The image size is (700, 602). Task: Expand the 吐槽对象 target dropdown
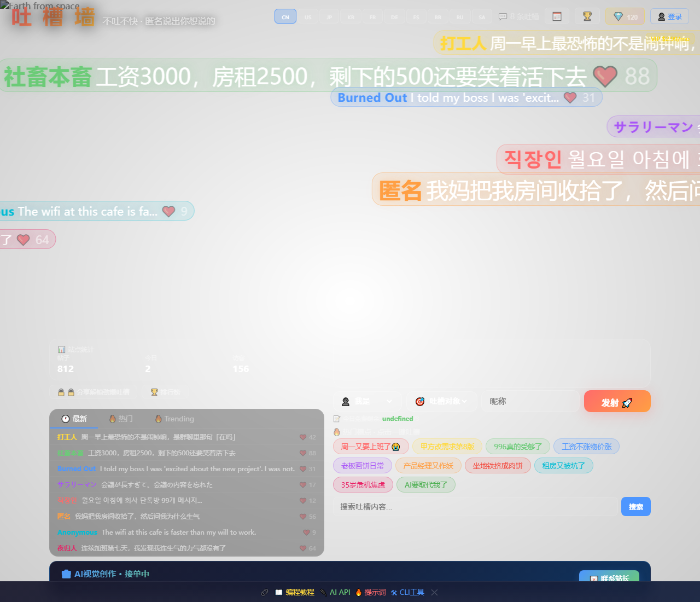pyautogui.click(x=442, y=402)
